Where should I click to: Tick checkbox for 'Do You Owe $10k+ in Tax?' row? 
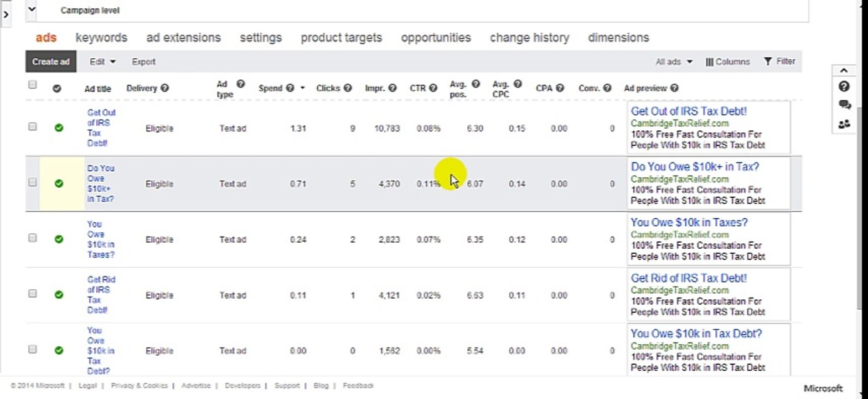(32, 182)
